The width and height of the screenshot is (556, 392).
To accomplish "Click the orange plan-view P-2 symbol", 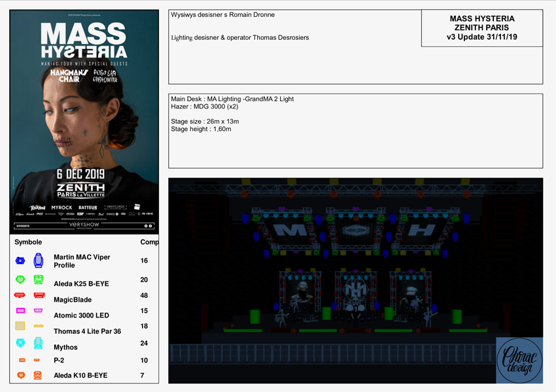I will click(x=22, y=360).
